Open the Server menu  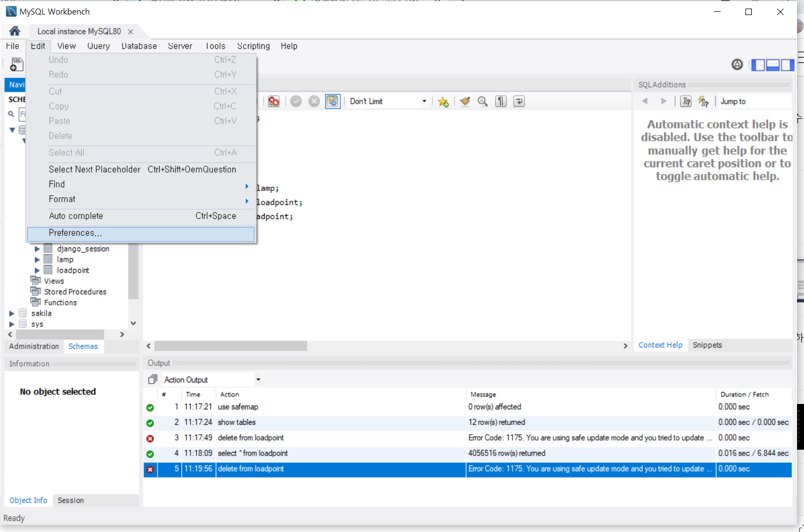point(180,46)
